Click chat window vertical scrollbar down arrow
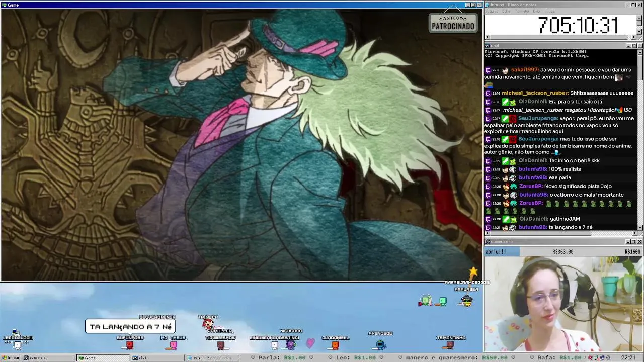Viewport: 644px width, 362px height. (x=640, y=228)
